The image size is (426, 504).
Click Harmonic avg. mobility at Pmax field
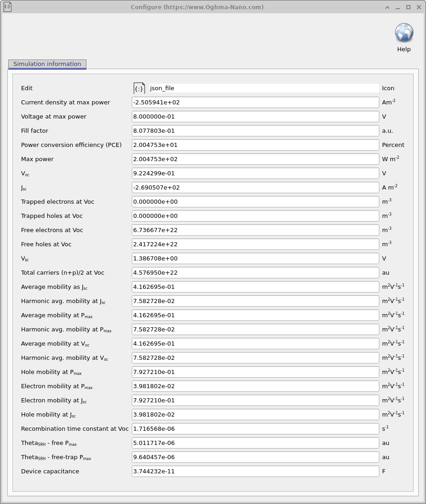click(255, 329)
